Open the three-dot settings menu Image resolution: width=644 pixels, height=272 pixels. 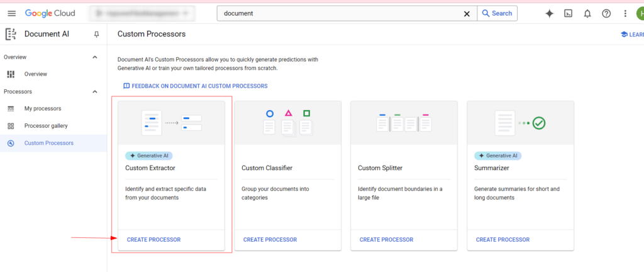tap(625, 13)
